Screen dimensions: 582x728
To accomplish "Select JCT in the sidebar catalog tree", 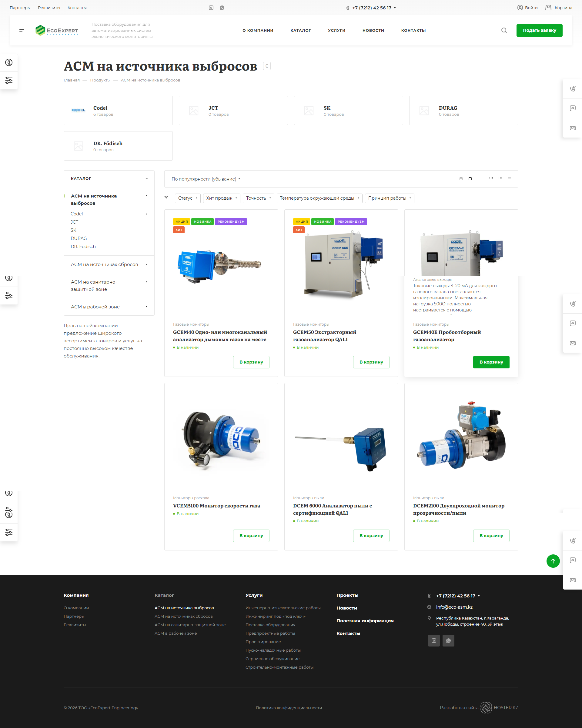I will point(74,222).
